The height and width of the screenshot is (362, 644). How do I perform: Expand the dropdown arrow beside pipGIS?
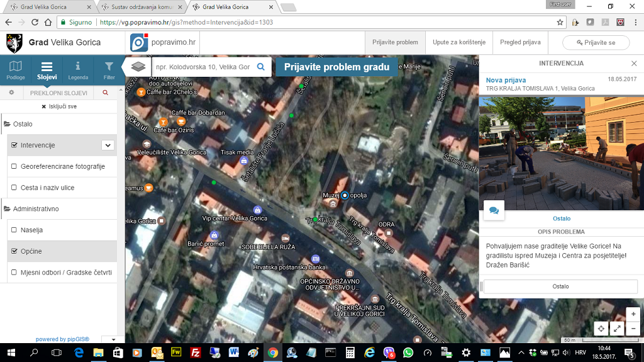[113, 340]
